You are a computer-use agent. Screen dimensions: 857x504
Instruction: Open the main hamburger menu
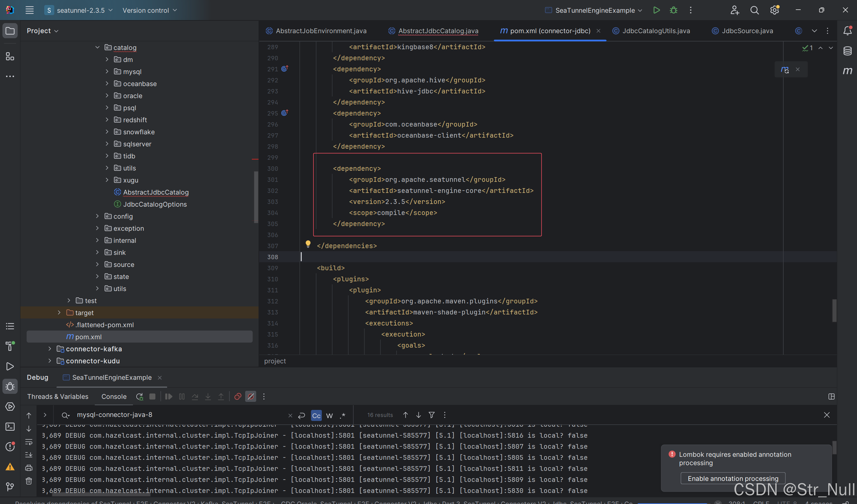click(29, 10)
